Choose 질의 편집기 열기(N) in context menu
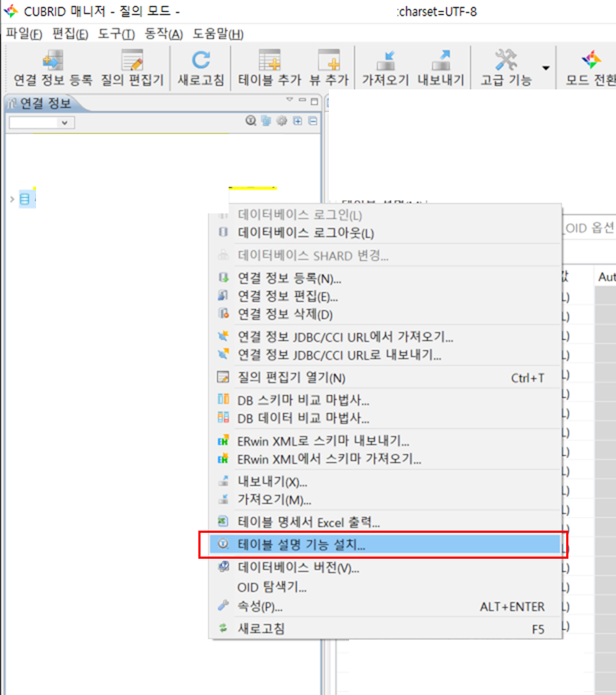The width and height of the screenshot is (616, 695). point(384,378)
